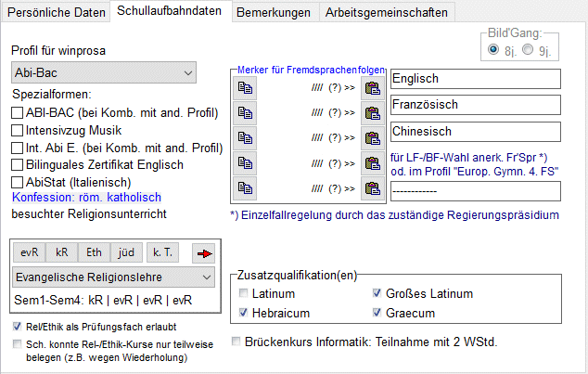The height and width of the screenshot is (374, 588).
Task: Open the Arbeitsgemeinschaften tab
Action: 388,12
